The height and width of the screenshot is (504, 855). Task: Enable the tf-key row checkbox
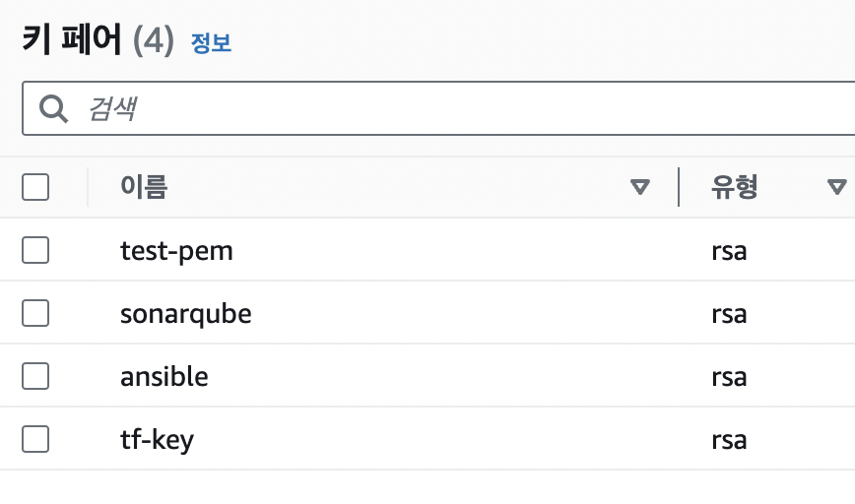pyautogui.click(x=35, y=439)
